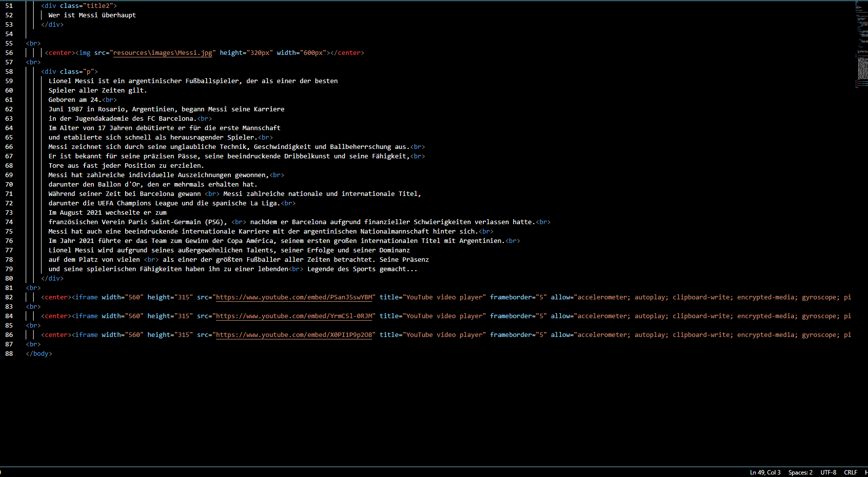The height and width of the screenshot is (477, 868).
Task: Adjust indentation via Spaces: 2 indicator
Action: coord(800,472)
